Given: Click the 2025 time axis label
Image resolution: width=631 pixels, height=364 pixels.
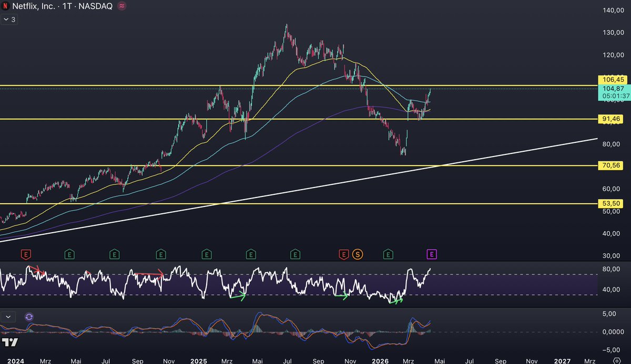Looking at the screenshot, I should [x=199, y=361].
